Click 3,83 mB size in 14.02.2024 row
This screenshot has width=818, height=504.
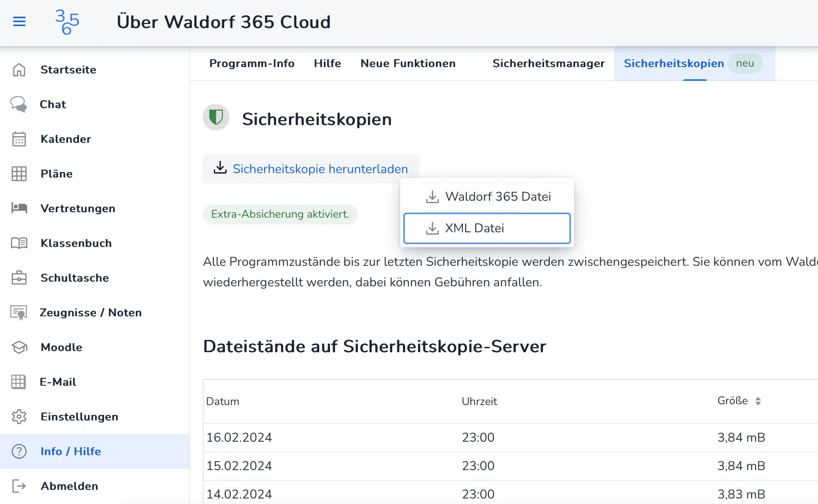(x=741, y=494)
